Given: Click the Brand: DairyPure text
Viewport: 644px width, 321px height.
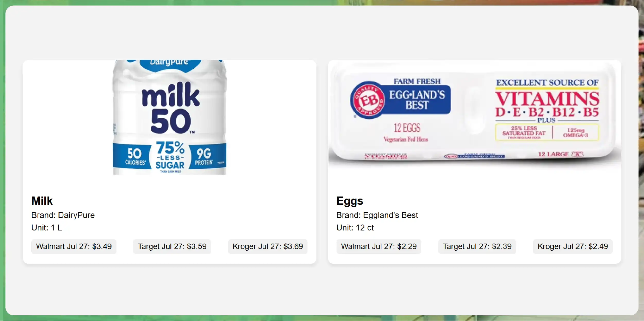Looking at the screenshot, I should (63, 215).
